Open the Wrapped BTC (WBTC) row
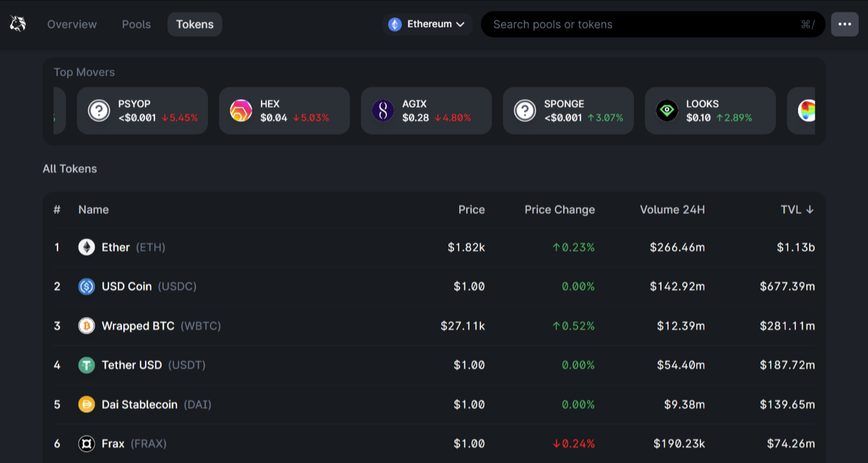The image size is (868, 463). (x=434, y=326)
